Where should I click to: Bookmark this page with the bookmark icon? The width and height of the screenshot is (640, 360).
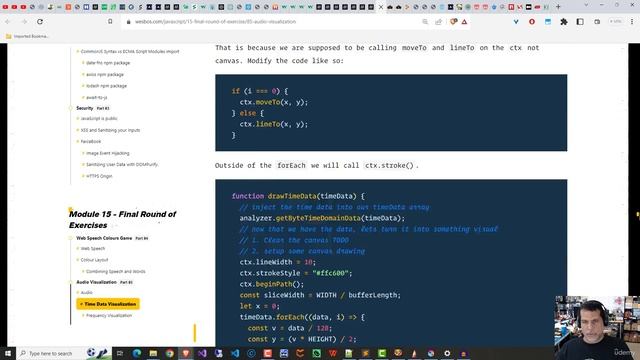[110, 22]
